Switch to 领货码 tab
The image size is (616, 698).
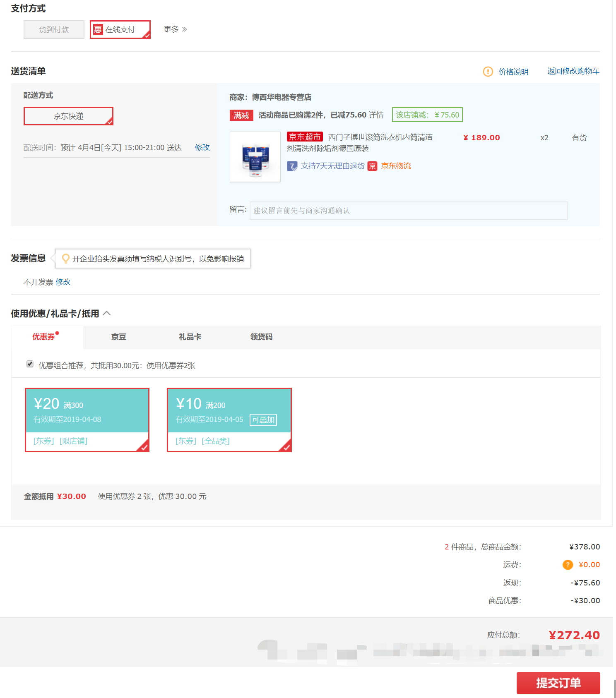(261, 337)
